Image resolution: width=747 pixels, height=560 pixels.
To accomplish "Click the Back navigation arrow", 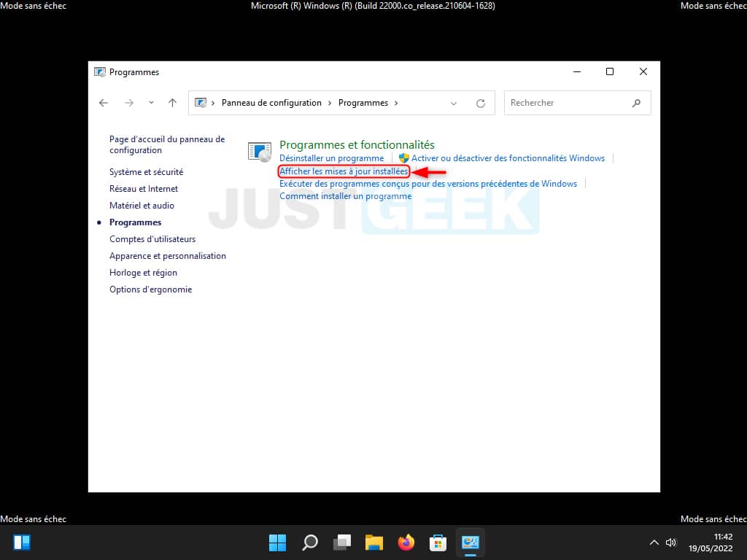I will (x=104, y=103).
